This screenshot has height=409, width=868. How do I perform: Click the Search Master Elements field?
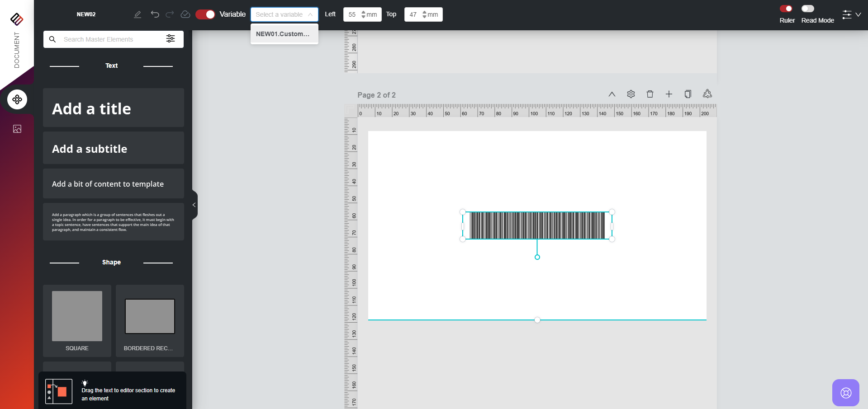(x=109, y=39)
